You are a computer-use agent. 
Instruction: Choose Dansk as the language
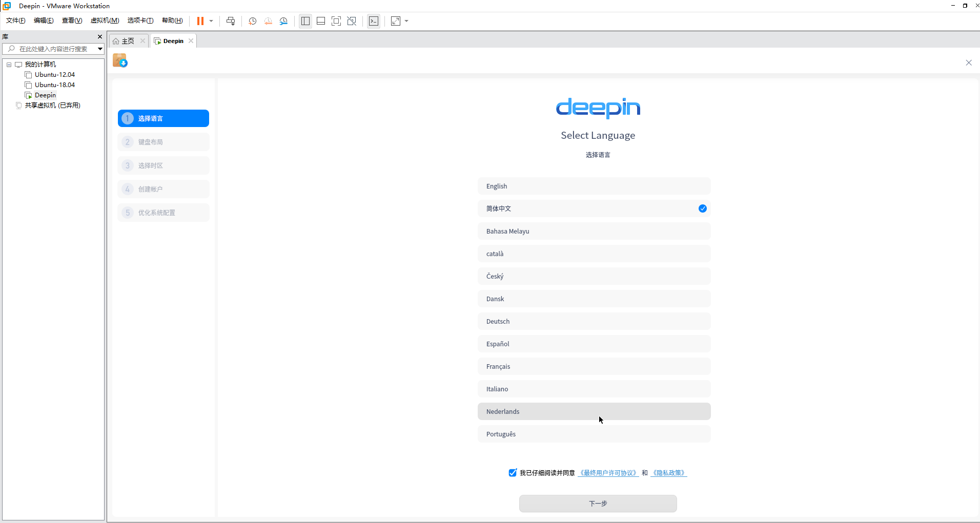tap(594, 299)
